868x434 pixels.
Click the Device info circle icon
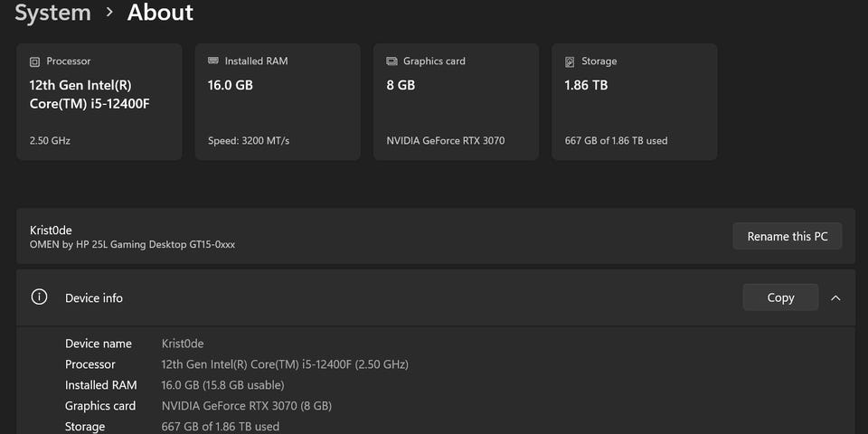point(39,297)
